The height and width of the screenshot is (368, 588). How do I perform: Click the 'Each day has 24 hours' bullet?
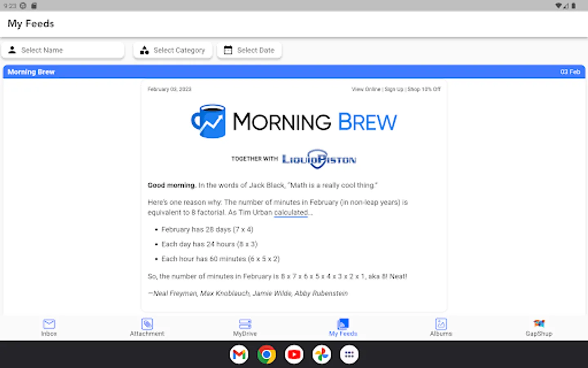click(x=209, y=244)
